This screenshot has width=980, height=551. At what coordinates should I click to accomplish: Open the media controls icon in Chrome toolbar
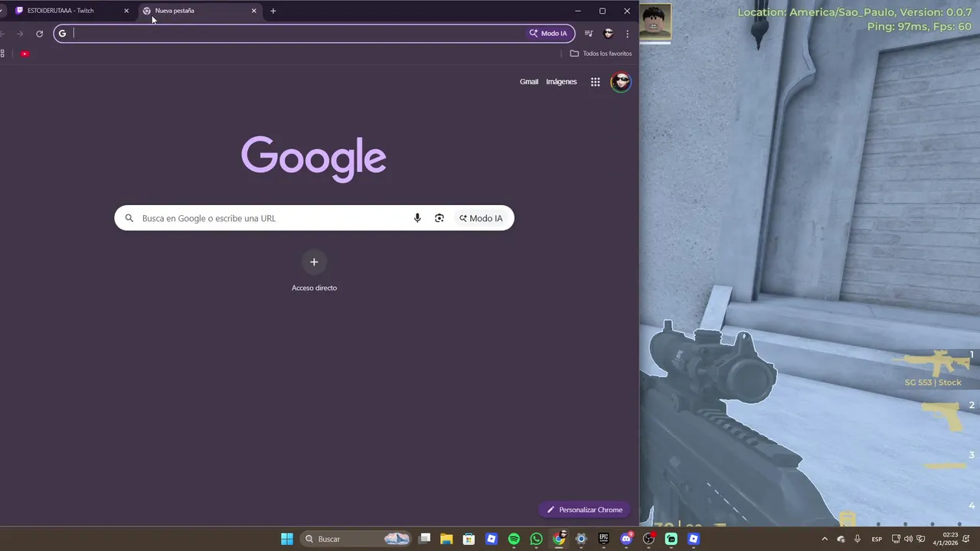point(589,34)
